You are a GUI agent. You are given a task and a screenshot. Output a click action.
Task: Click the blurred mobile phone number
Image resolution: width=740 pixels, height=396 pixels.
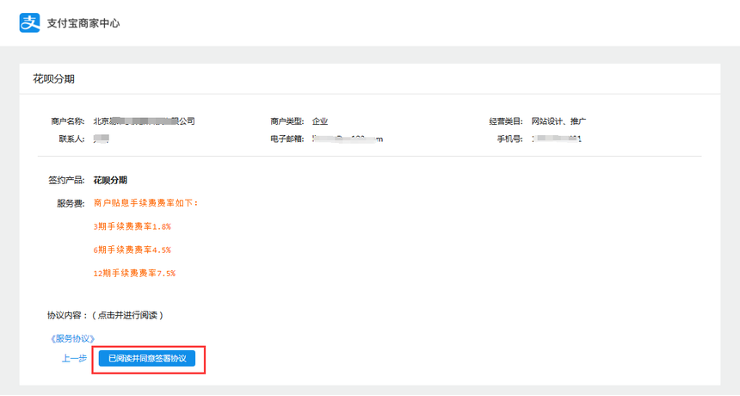point(557,139)
